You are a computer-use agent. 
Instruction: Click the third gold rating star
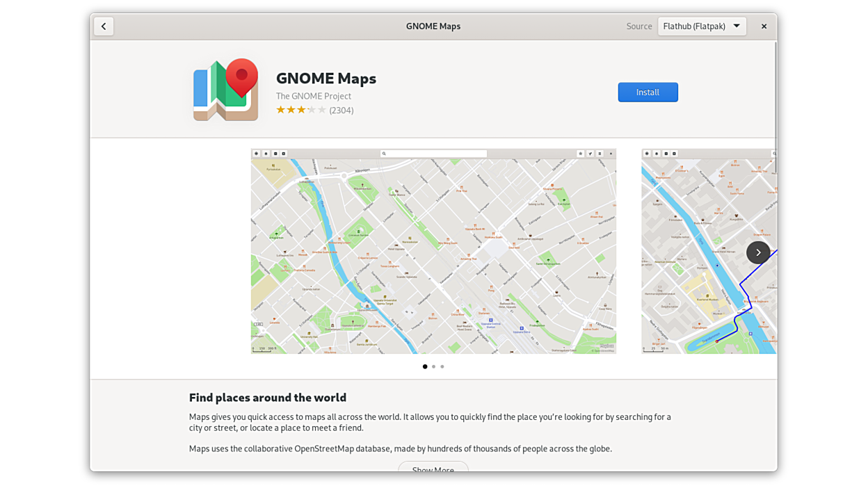301,110
